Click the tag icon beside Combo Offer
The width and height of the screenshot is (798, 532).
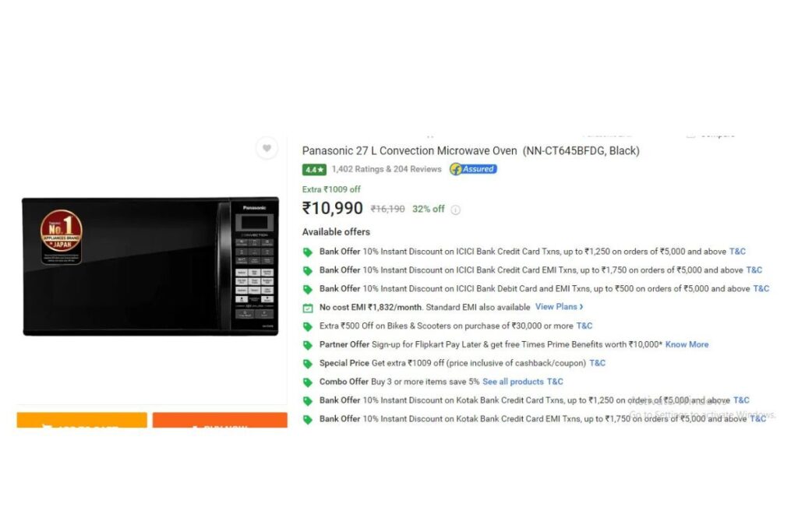point(307,382)
